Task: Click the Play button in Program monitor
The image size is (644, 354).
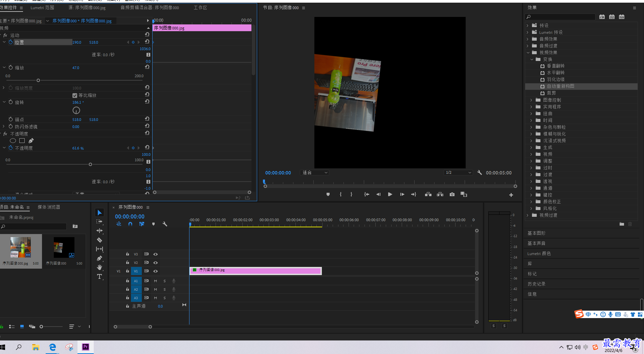Action: click(x=390, y=194)
